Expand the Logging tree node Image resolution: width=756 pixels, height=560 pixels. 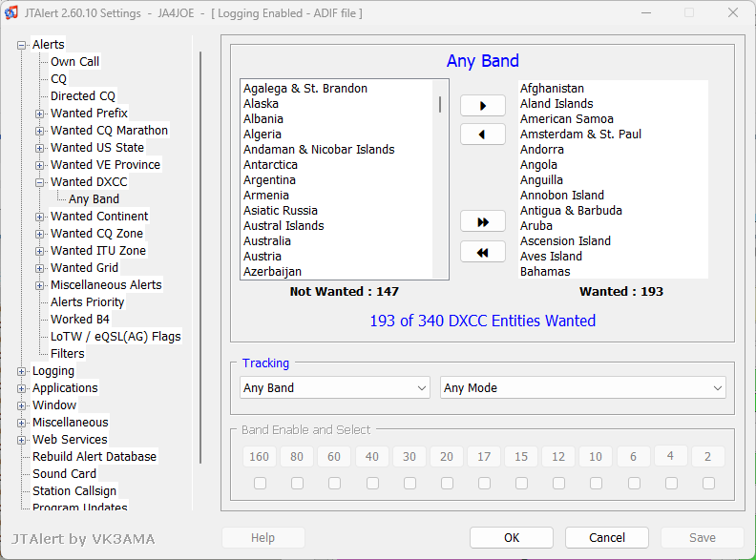[21, 371]
